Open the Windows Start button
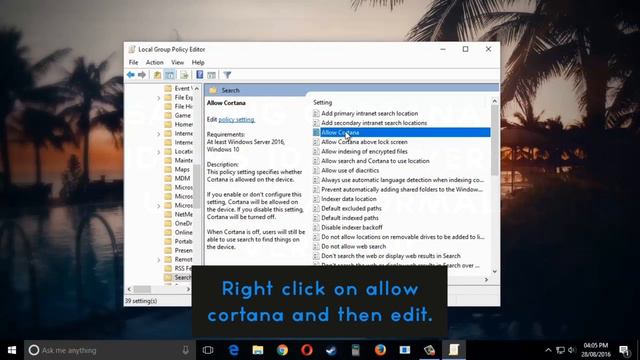The height and width of the screenshot is (360, 640). coord(12,350)
